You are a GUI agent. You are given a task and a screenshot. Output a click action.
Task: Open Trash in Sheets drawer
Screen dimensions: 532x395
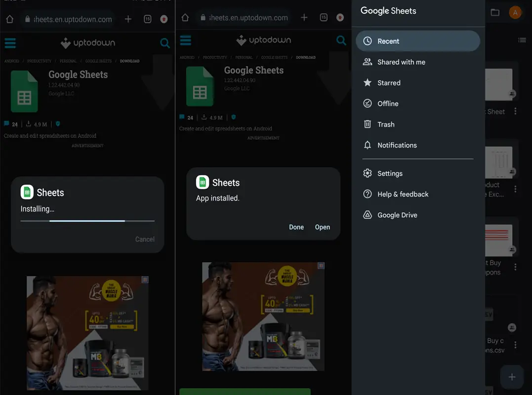[418, 124]
